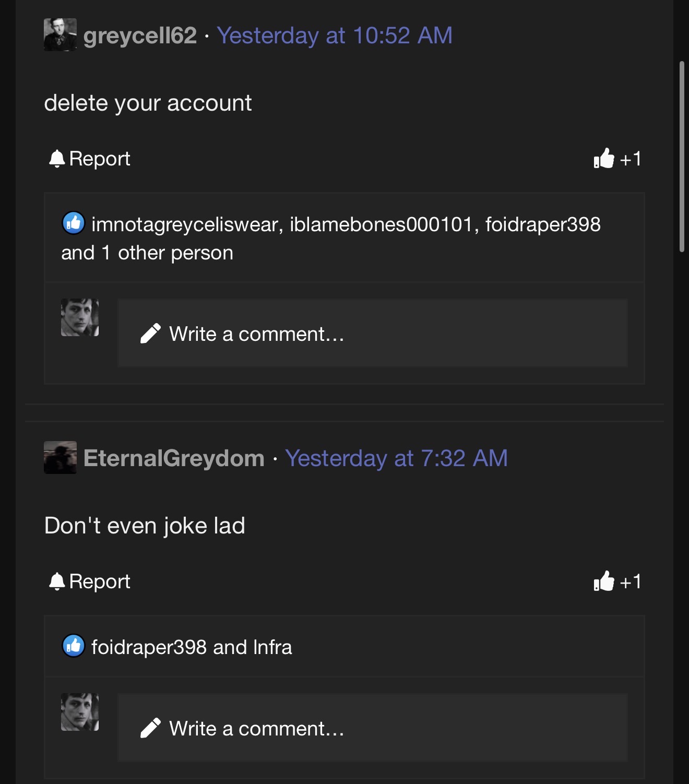689x784 pixels.
Task: Click foidraper398 in first post's likes list
Action: 543,224
